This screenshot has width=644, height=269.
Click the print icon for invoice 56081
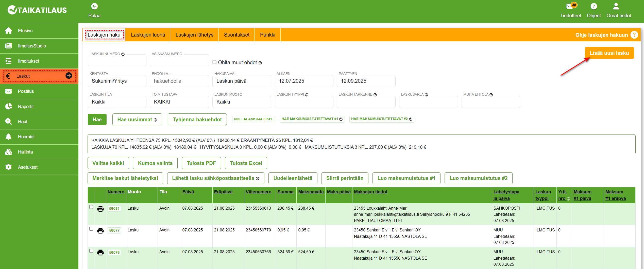(x=100, y=209)
